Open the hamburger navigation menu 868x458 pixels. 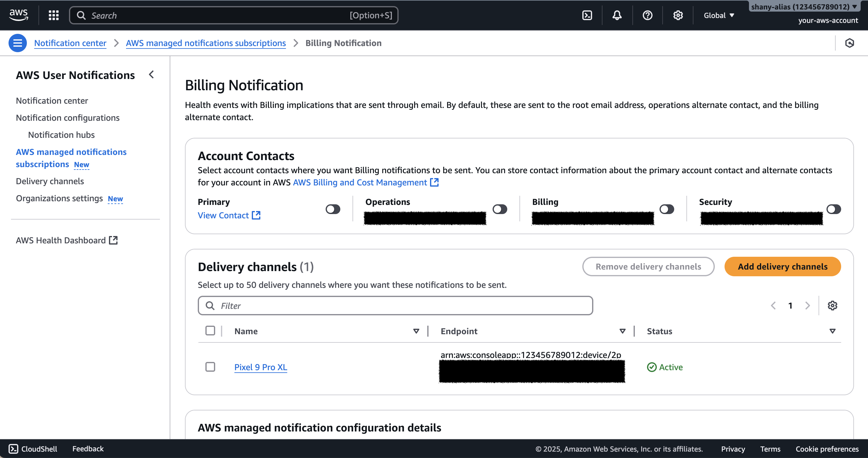pos(17,43)
